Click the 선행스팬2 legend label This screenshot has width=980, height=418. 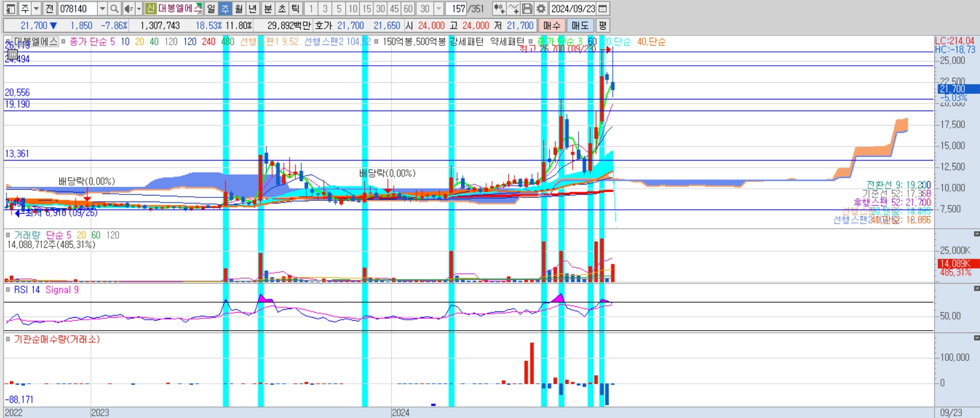coord(337,42)
